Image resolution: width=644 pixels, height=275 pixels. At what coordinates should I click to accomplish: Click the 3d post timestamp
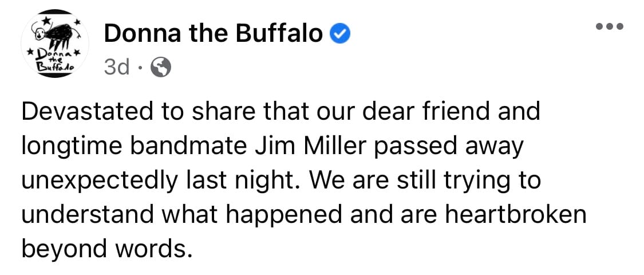[x=117, y=67]
